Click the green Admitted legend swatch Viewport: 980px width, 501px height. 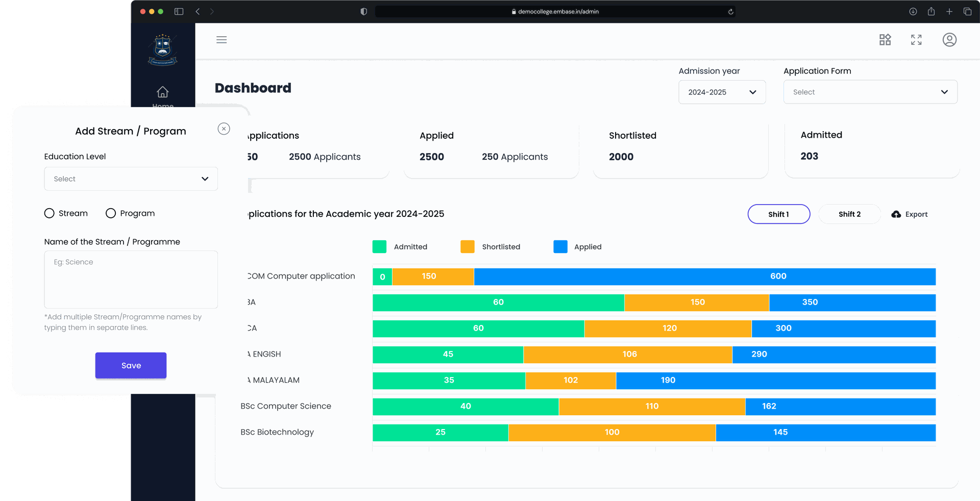[379, 247]
